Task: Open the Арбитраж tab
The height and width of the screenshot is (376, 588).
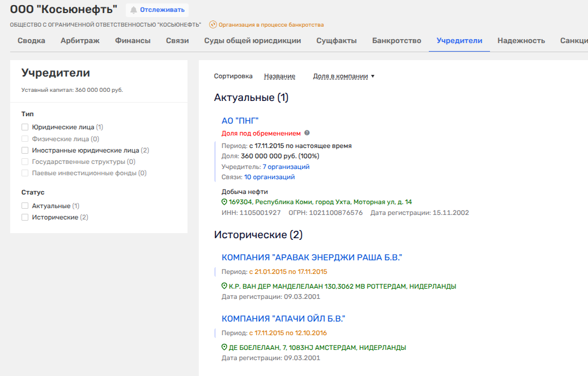Action: coord(80,41)
